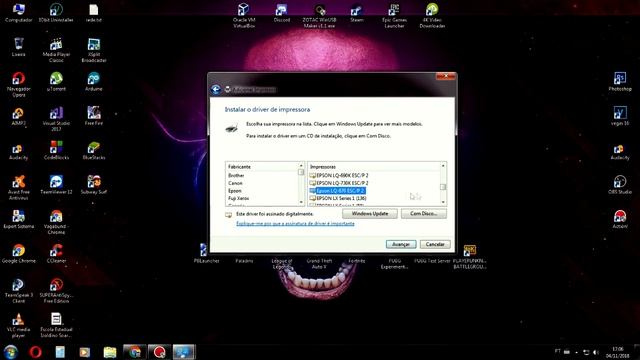640x360 pixels.
Task: Launch the Vegas desktop shortcut
Action: point(620,116)
